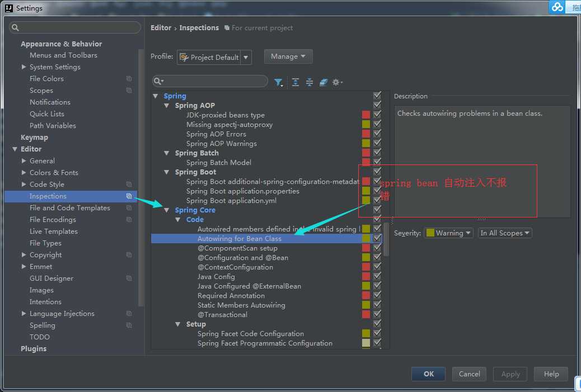Screen dimensions: 581x392
Task: Click the magnifier icon in settings search
Action: tap(15, 27)
